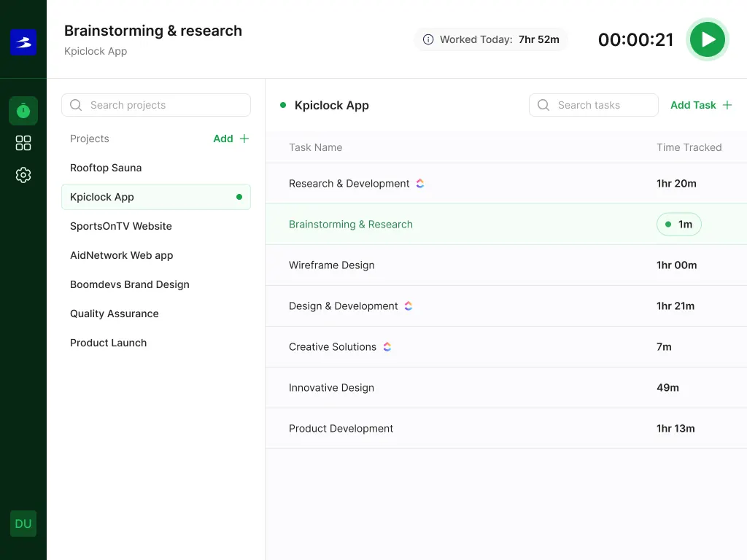Select the Brainstorming & Research task
Viewport: 747px width, 560px height.
click(506, 225)
